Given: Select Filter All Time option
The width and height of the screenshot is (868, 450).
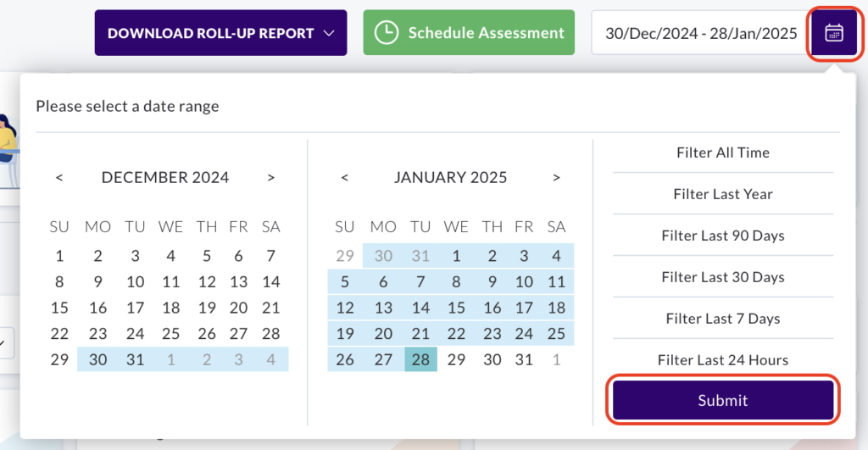Looking at the screenshot, I should [723, 153].
